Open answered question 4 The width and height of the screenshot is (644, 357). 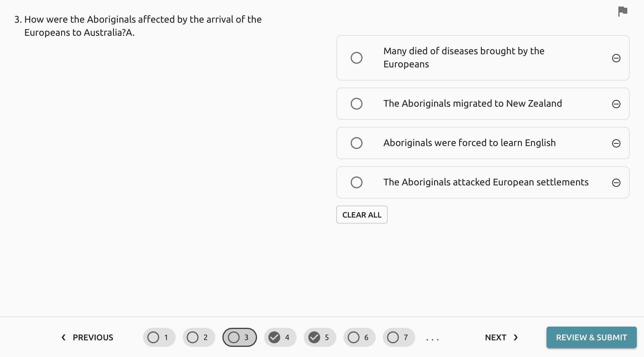(x=280, y=337)
